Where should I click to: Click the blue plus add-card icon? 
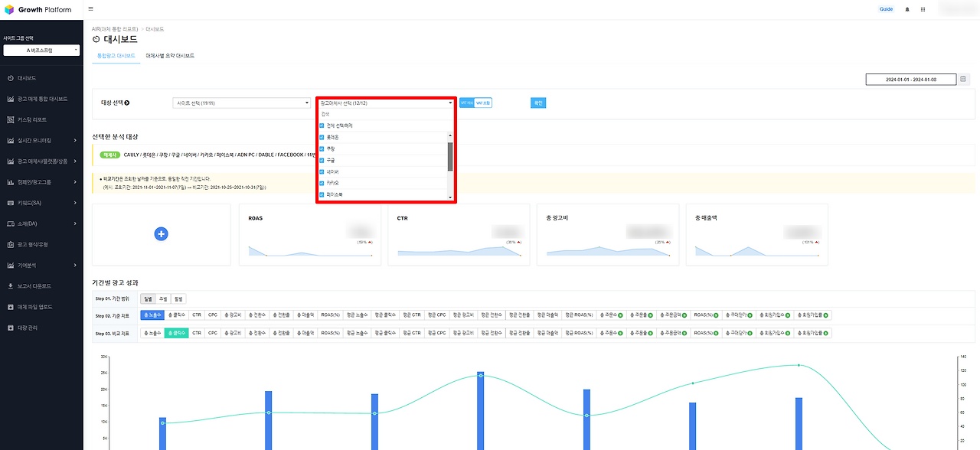coord(161,234)
